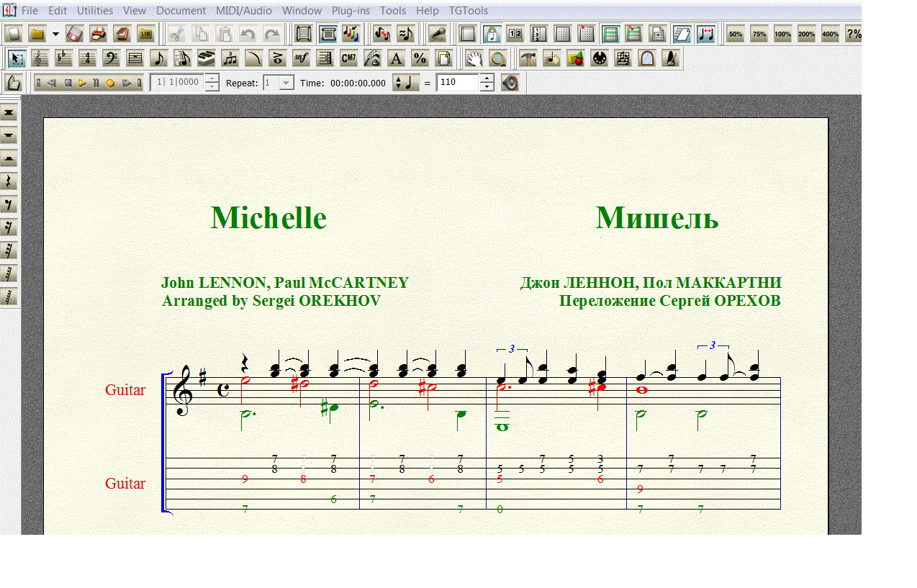Select the Time Signature tool
This screenshot has width=917, height=588.
click(x=87, y=58)
